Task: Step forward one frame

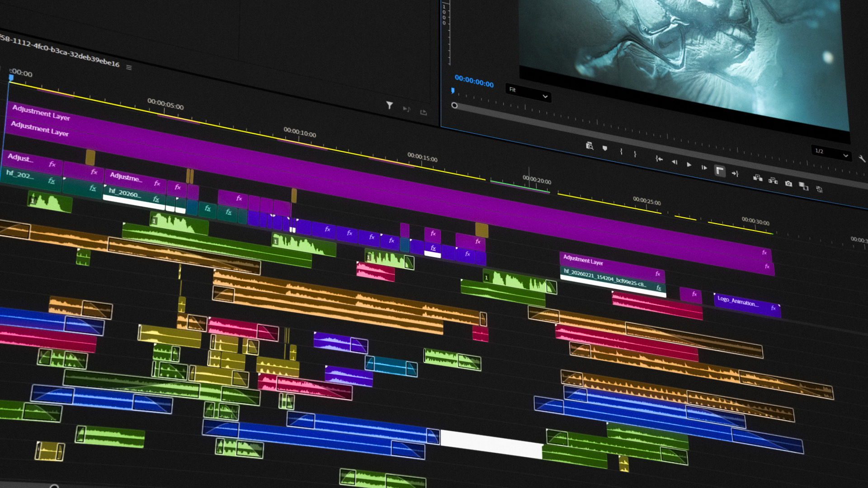Action: tap(704, 168)
